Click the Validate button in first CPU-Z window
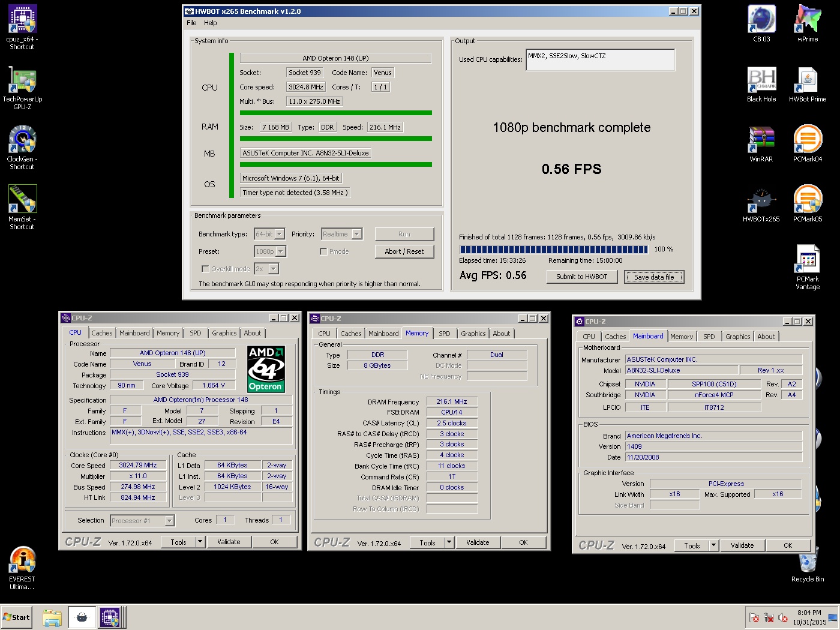Screen dimensions: 840x630 (x=229, y=542)
